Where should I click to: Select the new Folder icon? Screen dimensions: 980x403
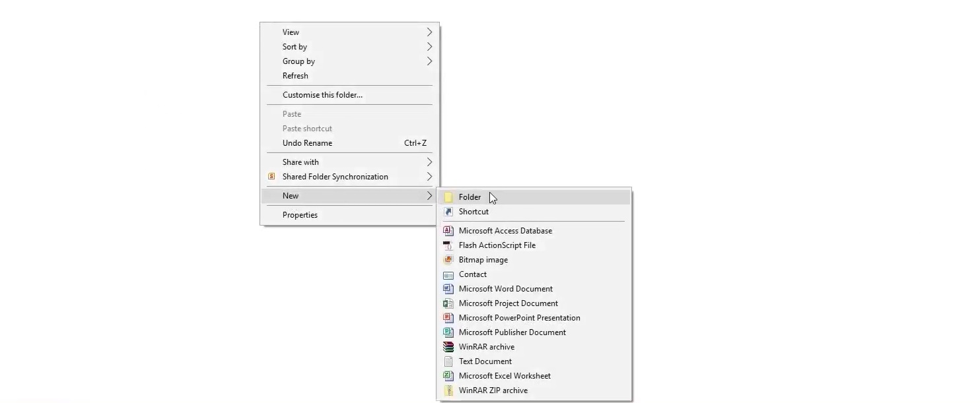pos(448,197)
